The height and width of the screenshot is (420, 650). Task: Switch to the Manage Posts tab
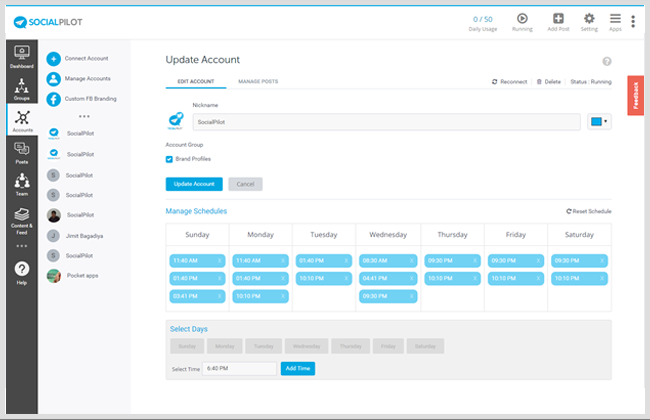point(258,81)
